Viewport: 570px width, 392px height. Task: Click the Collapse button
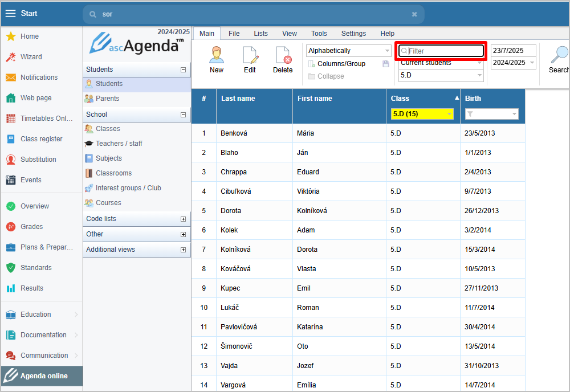coord(326,76)
